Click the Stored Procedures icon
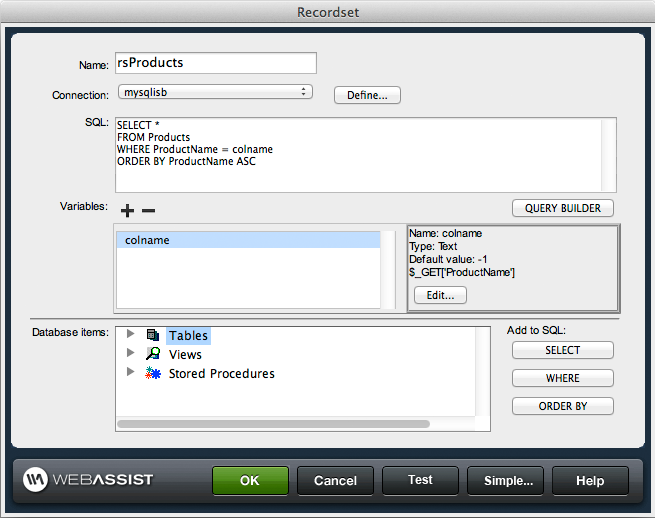 point(153,373)
